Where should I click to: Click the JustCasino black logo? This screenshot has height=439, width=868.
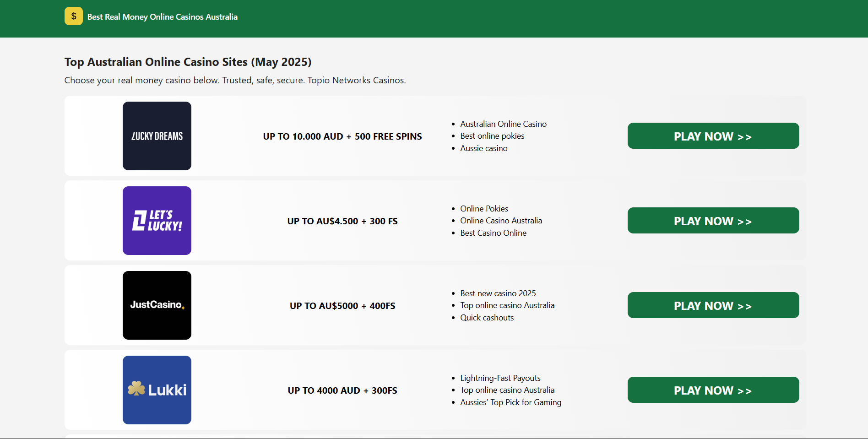pyautogui.click(x=157, y=305)
